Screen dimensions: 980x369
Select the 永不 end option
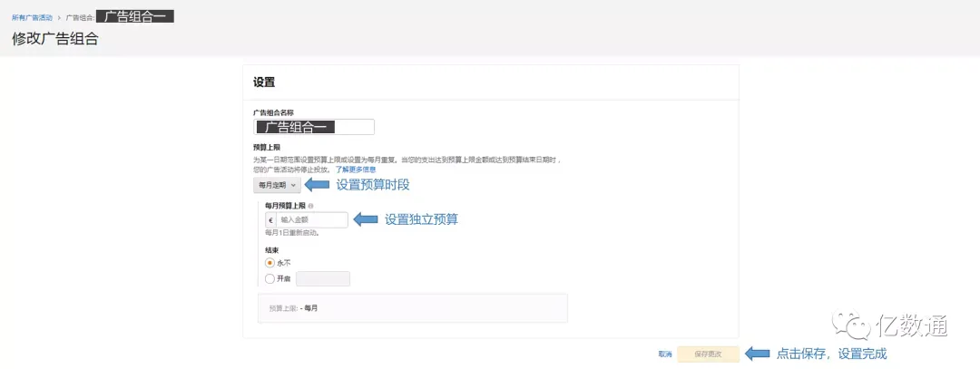tap(270, 263)
